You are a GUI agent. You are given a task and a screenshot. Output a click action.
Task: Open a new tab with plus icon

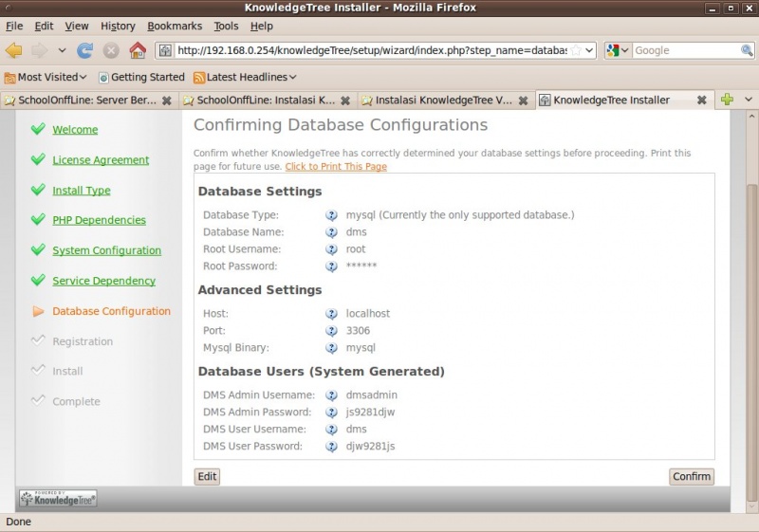tap(727, 100)
